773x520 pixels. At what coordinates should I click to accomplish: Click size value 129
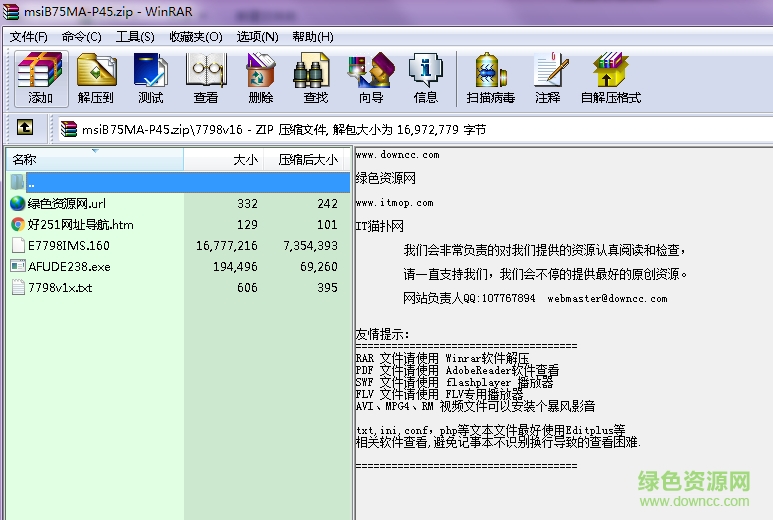(247, 225)
